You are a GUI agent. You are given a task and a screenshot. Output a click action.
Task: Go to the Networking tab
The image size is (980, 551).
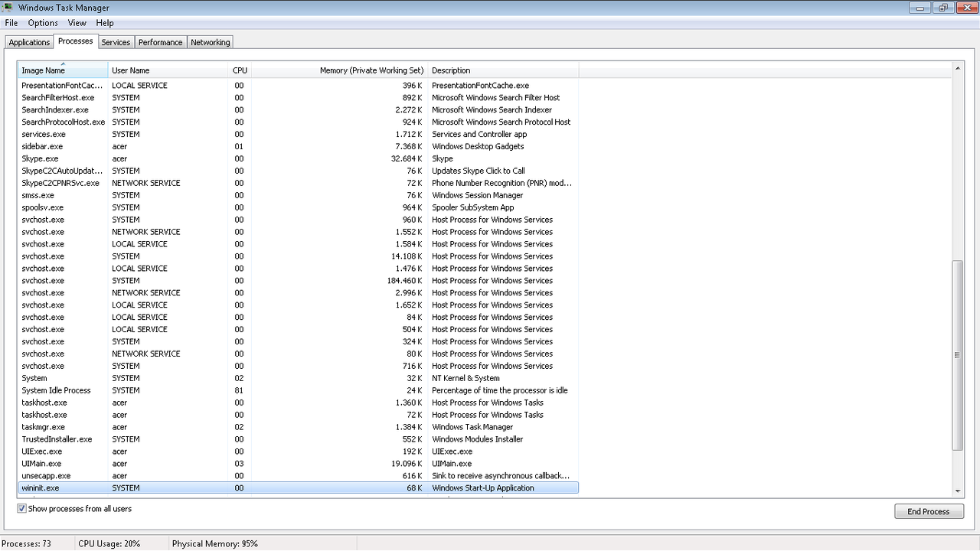[x=210, y=42]
